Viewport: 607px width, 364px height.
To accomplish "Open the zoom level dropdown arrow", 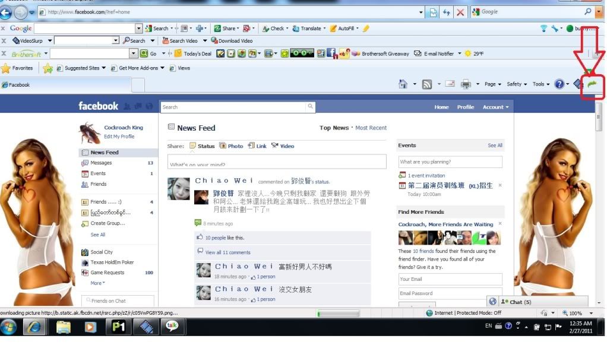I will tap(591, 313).
